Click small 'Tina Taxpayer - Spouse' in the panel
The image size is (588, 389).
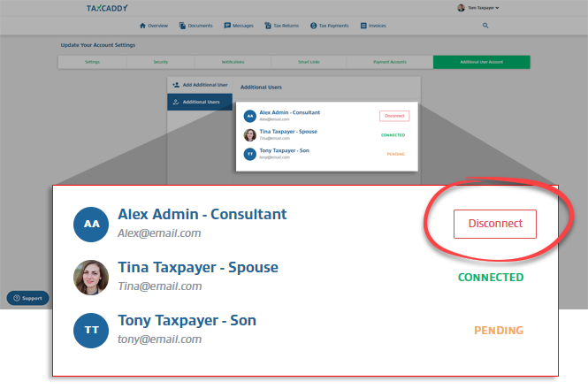pyautogui.click(x=288, y=132)
